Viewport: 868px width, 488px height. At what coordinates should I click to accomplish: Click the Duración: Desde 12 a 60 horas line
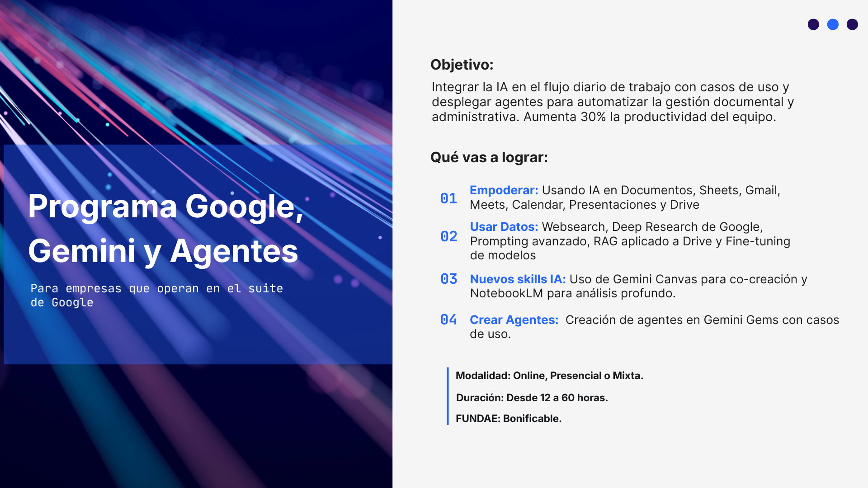coord(532,398)
